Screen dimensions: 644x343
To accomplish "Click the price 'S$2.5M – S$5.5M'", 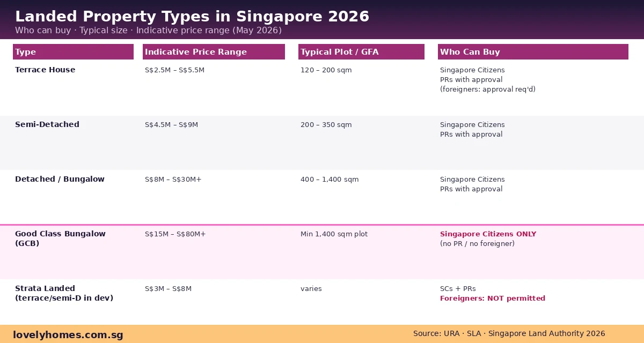I will tap(174, 70).
